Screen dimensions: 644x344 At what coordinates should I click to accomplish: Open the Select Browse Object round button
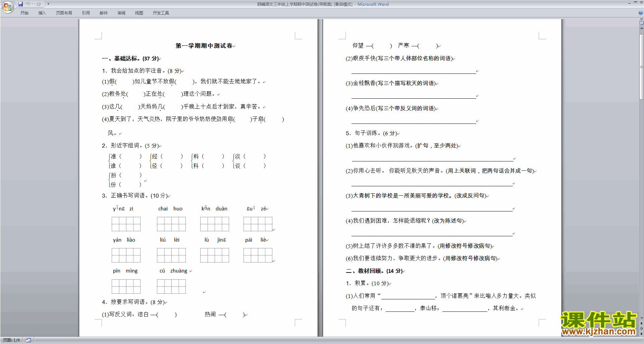642,328
